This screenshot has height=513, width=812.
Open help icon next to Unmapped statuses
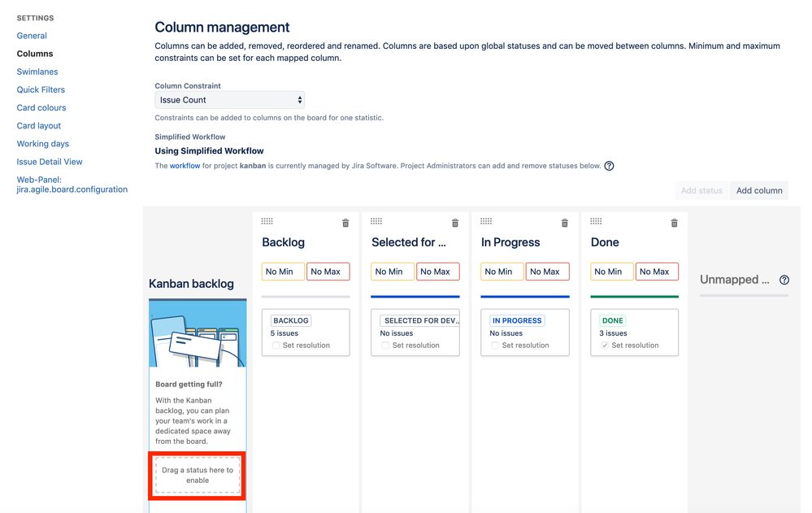coord(784,280)
